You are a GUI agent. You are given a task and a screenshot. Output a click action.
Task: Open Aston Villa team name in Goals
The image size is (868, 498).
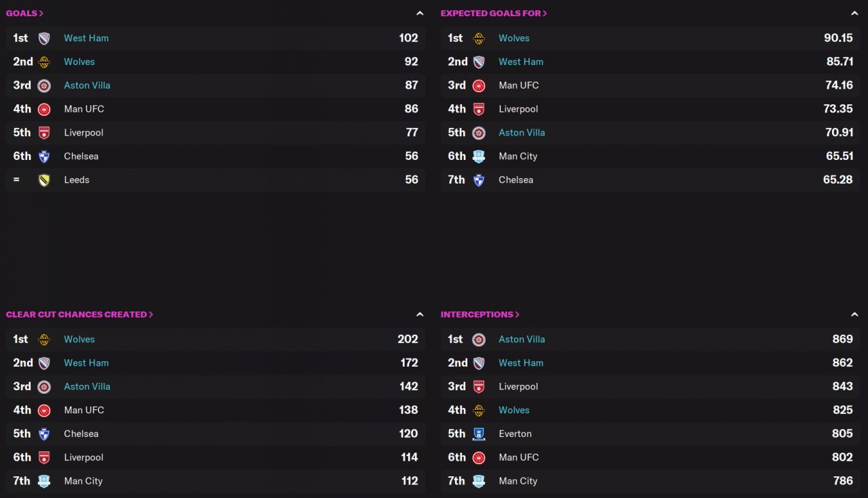(x=87, y=85)
